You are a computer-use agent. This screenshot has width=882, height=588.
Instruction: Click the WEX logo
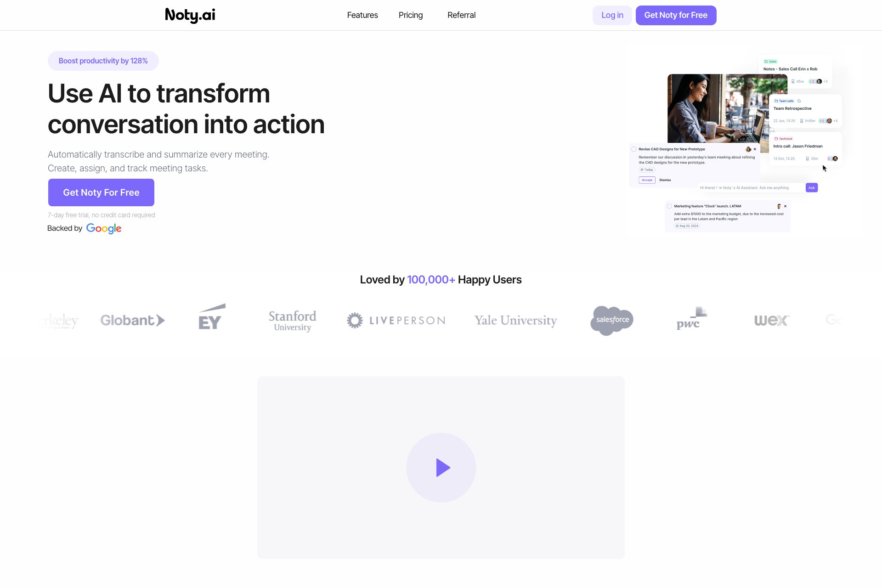coord(771,320)
